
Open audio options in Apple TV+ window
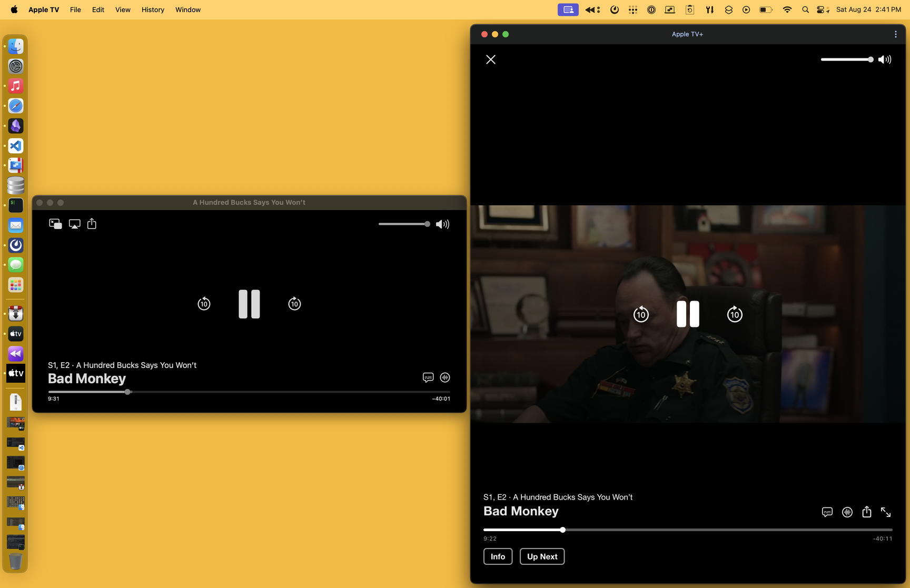pos(847,512)
